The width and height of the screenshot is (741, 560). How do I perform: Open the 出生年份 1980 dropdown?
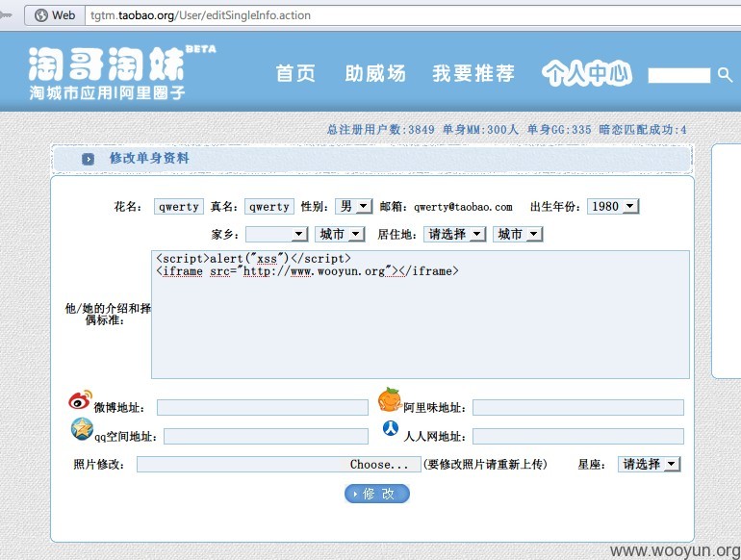pyautogui.click(x=613, y=206)
